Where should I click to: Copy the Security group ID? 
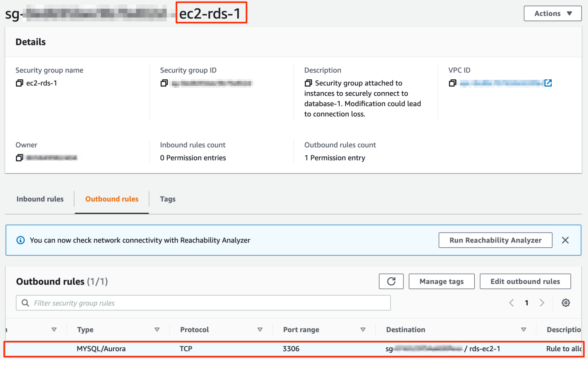164,83
